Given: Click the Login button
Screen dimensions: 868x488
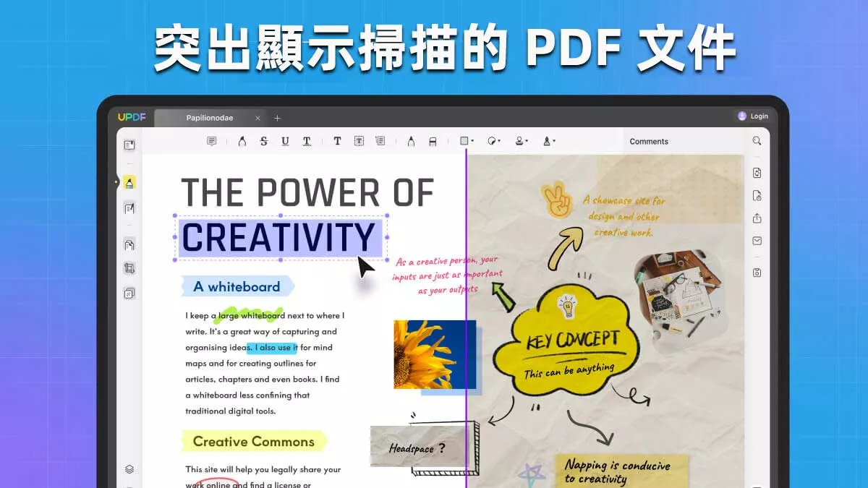Looking at the screenshot, I should [x=753, y=116].
